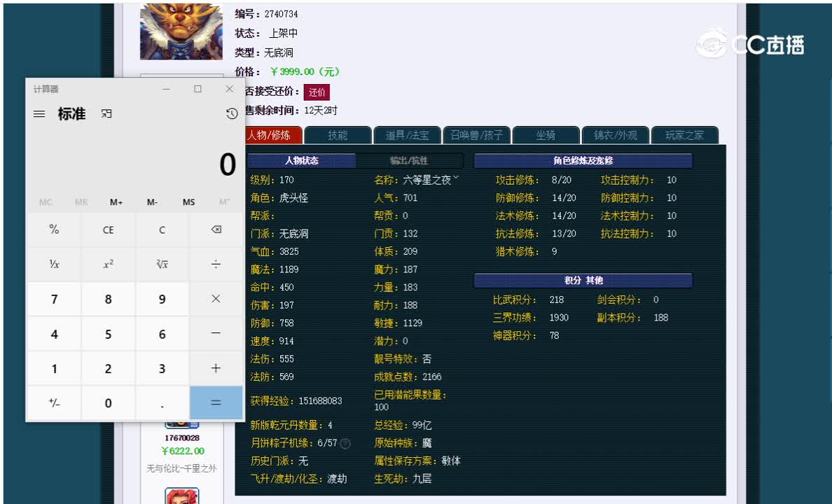The image size is (832, 504).
Task: Switch to the 技能 tab
Action: pyautogui.click(x=337, y=135)
